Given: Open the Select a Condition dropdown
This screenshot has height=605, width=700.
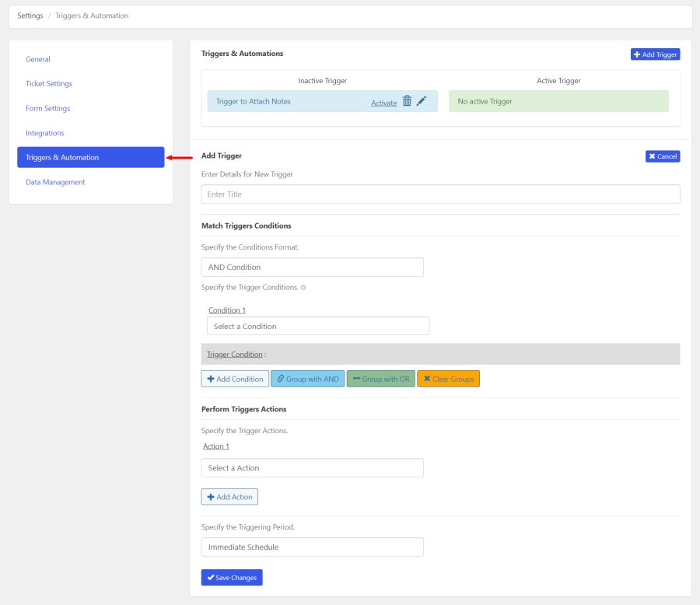Looking at the screenshot, I should tap(318, 326).
